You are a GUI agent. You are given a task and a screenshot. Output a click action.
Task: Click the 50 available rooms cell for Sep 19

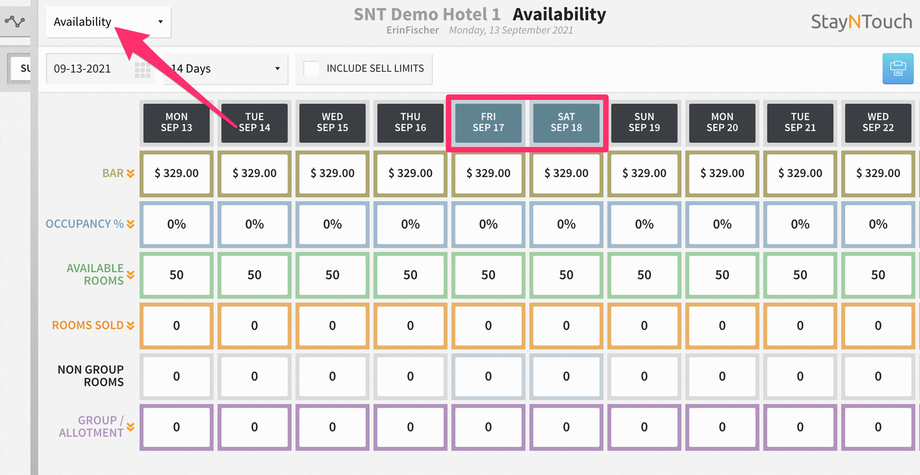pyautogui.click(x=644, y=275)
